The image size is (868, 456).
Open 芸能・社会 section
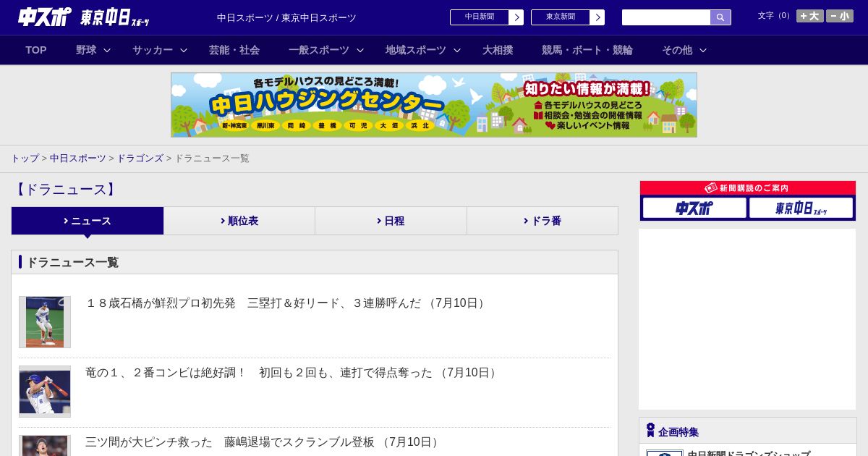234,50
